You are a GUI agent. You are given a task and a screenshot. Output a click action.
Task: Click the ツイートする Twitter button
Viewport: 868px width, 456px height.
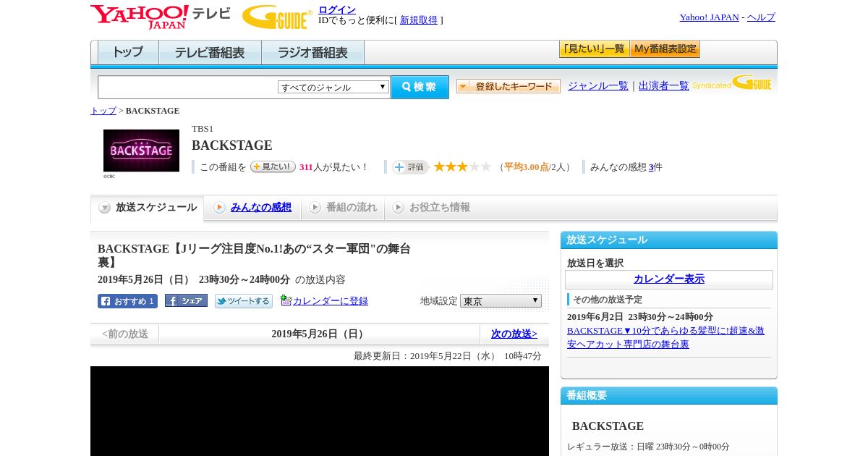point(244,301)
